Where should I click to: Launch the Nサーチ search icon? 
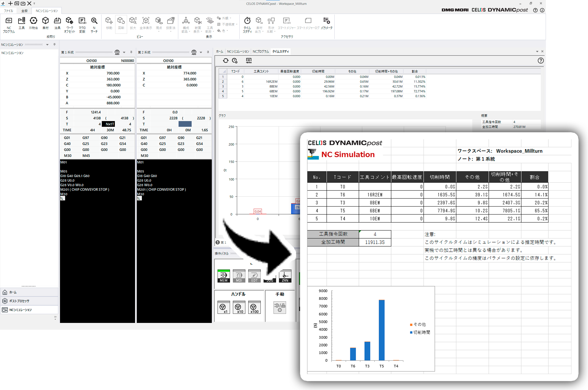click(94, 25)
